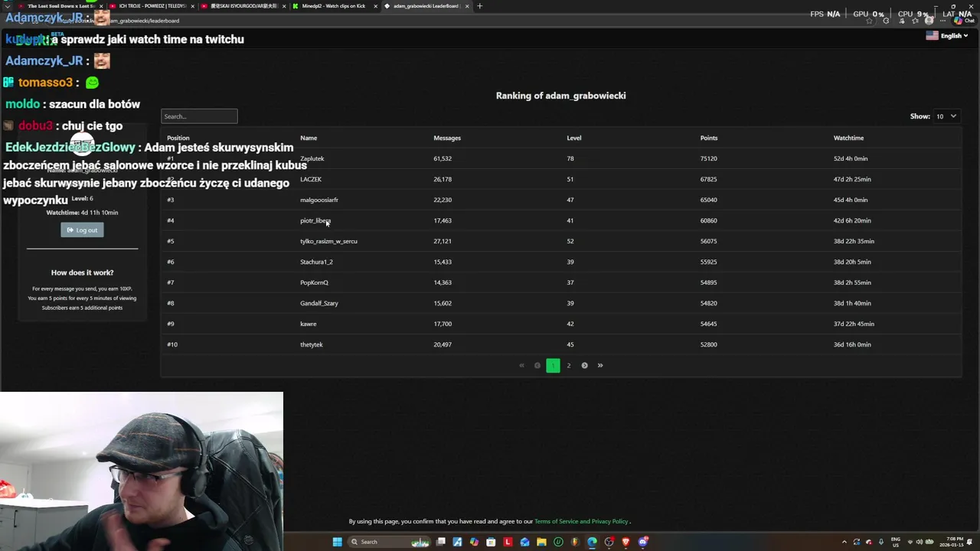The height and width of the screenshot is (551, 980).
Task: Open the Windows Start menu
Action: [x=337, y=542]
